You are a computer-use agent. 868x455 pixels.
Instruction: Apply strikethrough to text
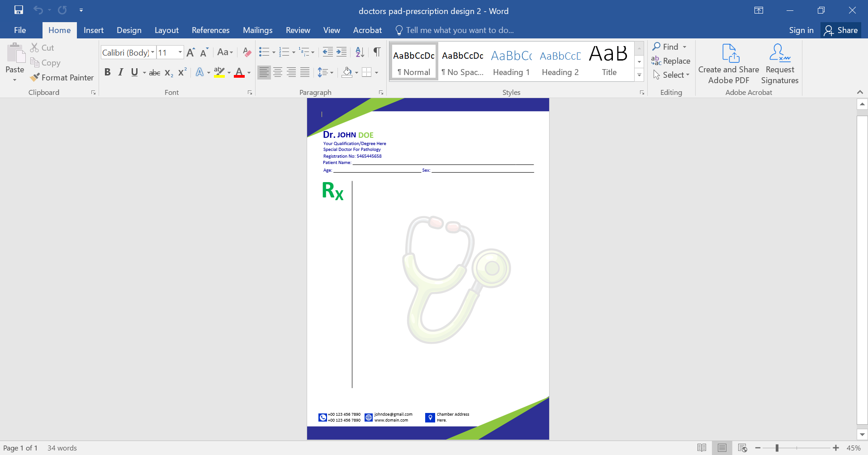pyautogui.click(x=154, y=72)
